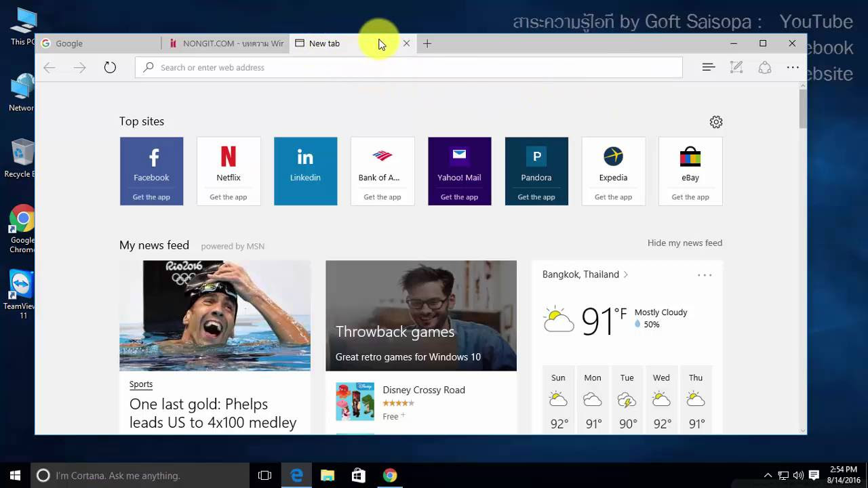This screenshot has width=868, height=488.
Task: Open the weather card options ellipsis
Action: (x=705, y=275)
